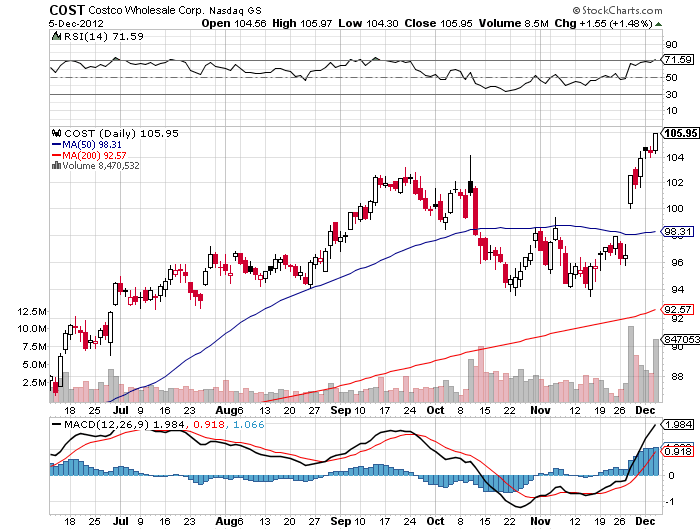
Task: Click the 92.57 MA(200) axis tag
Action: pos(678,309)
